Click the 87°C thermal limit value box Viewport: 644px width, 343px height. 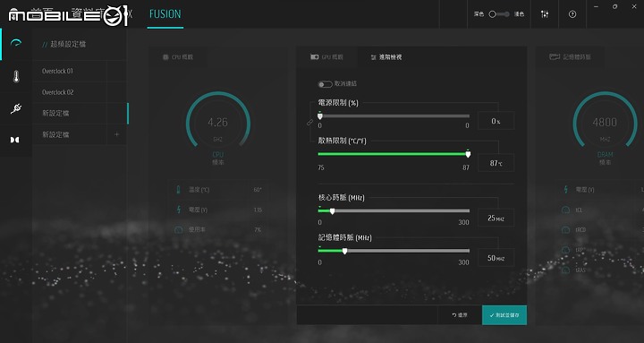tap(496, 163)
